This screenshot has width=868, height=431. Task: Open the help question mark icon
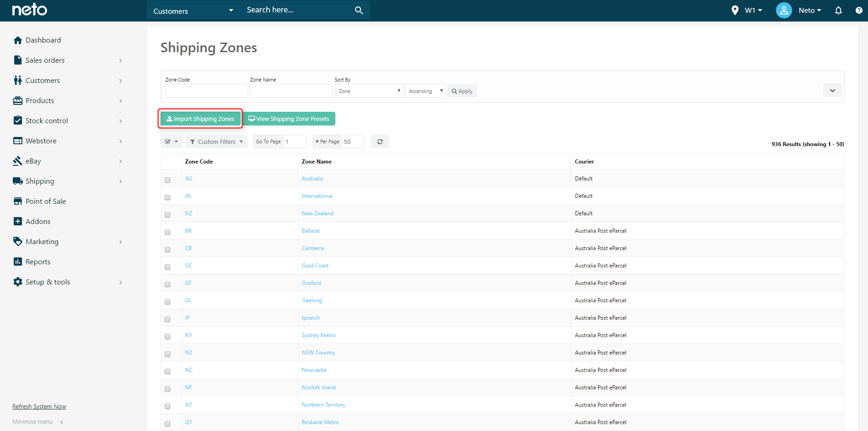pos(859,11)
